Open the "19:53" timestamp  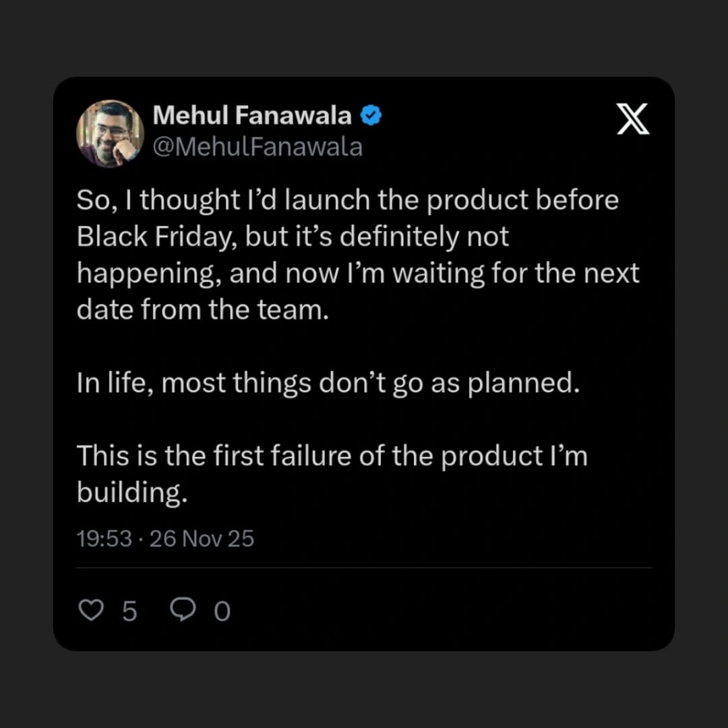point(104,539)
